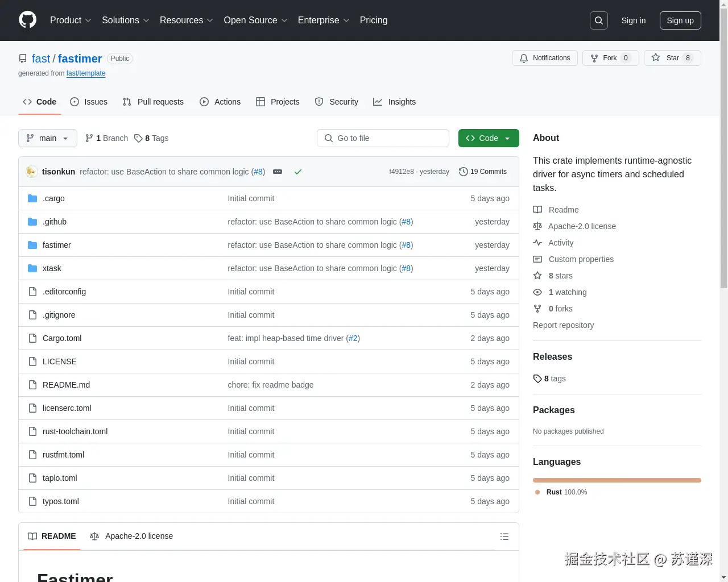The image size is (728, 582).
Task: Open the Insights tab
Action: (395, 102)
